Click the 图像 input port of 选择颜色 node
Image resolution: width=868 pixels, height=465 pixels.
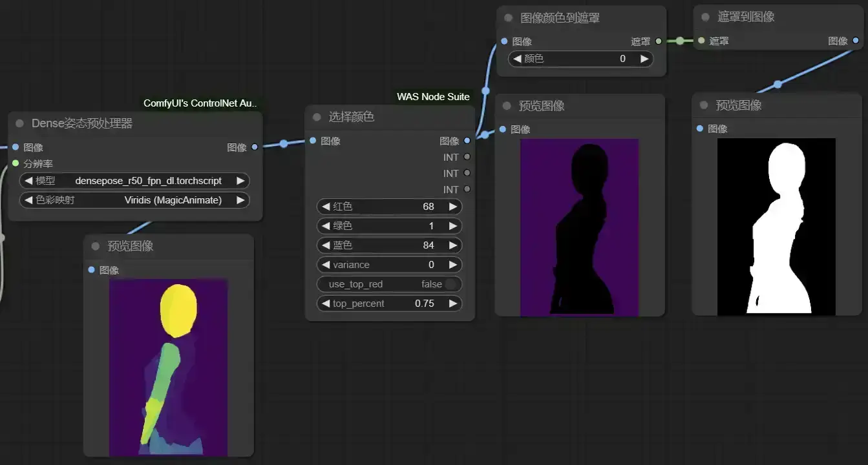[313, 141]
